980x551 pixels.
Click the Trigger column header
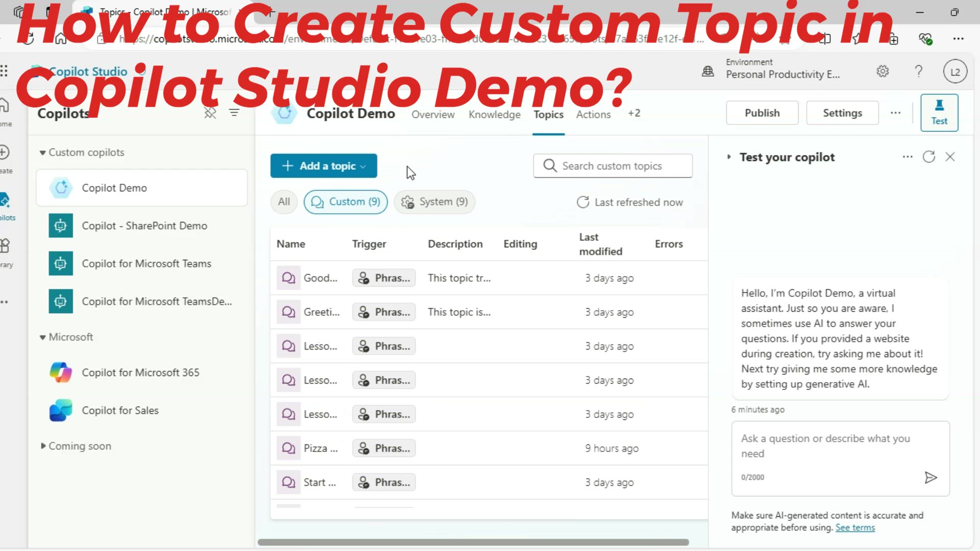tap(369, 244)
